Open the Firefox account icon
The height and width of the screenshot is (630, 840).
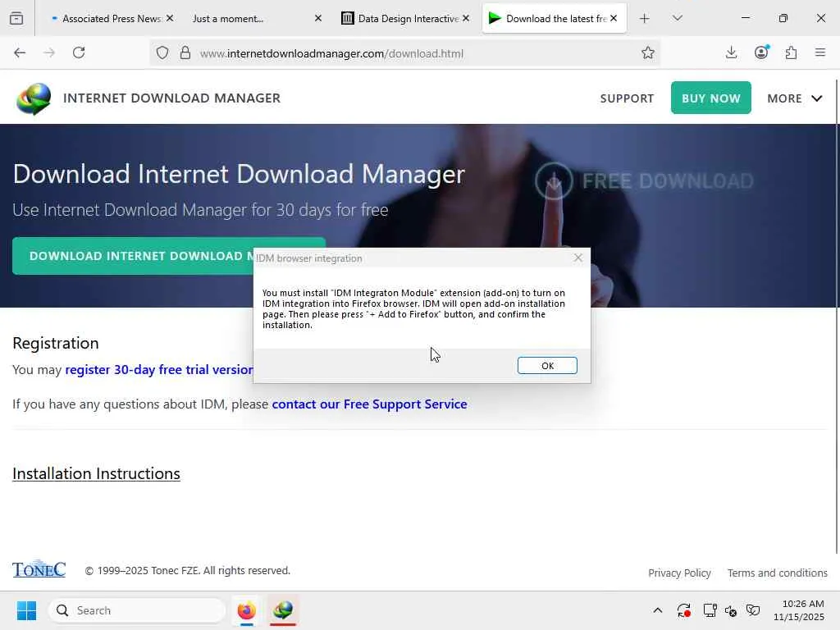pyautogui.click(x=761, y=52)
